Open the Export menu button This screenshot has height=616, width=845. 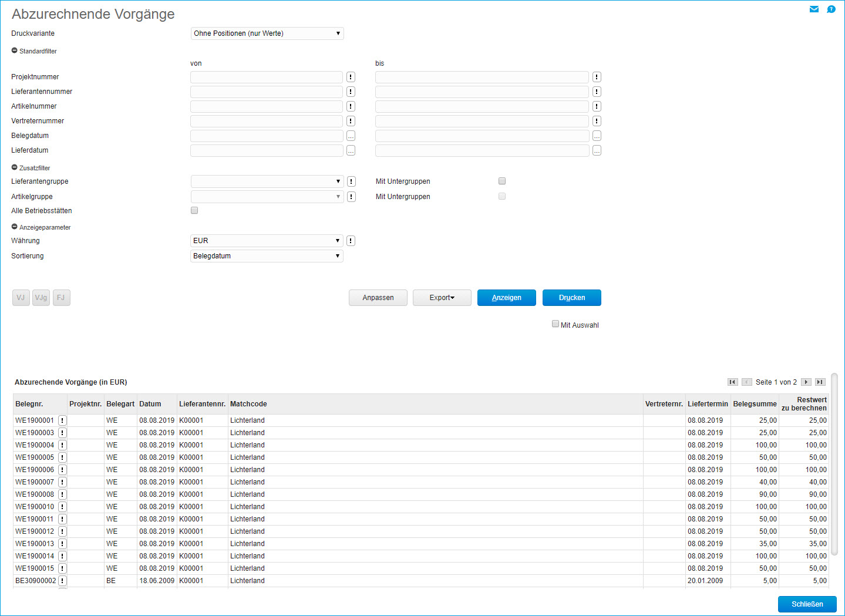442,298
